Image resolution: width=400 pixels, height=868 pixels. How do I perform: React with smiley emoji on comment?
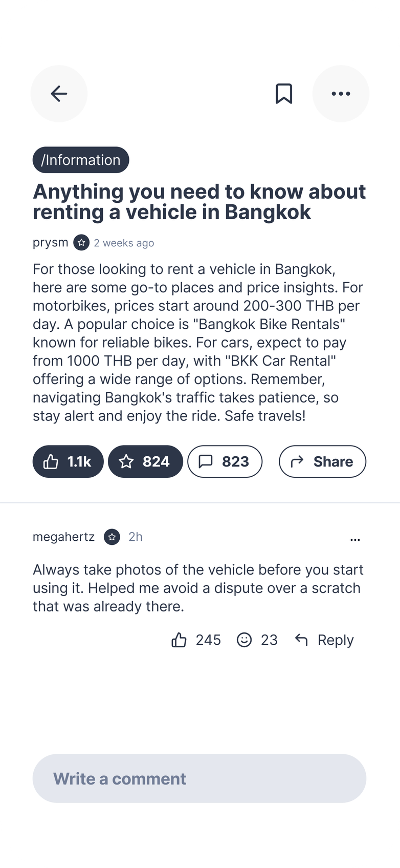245,640
